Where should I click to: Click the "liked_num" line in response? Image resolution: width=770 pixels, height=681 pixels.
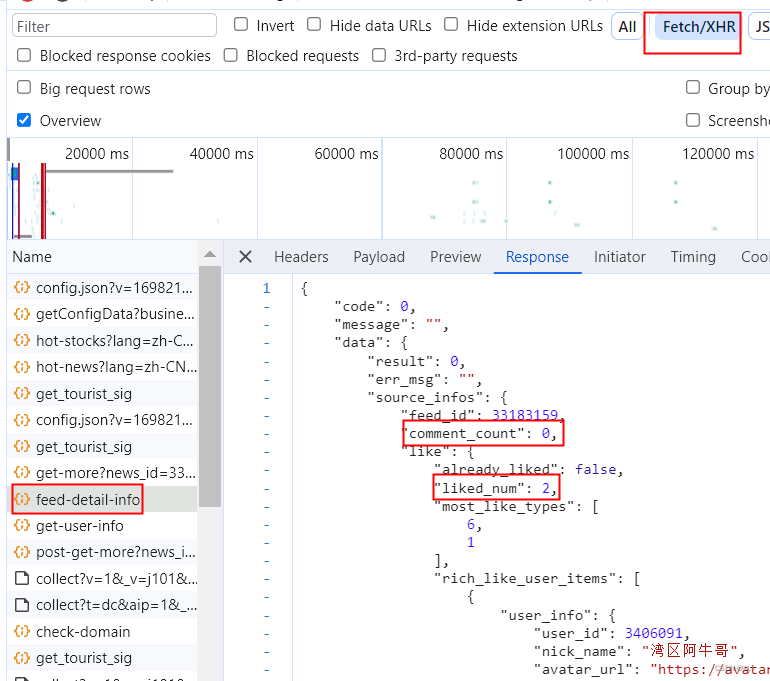496,488
